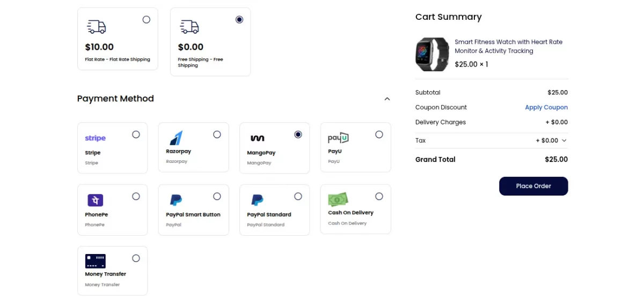The image size is (644, 306).
Task: Click the Payment Method heading
Action: 115,99
